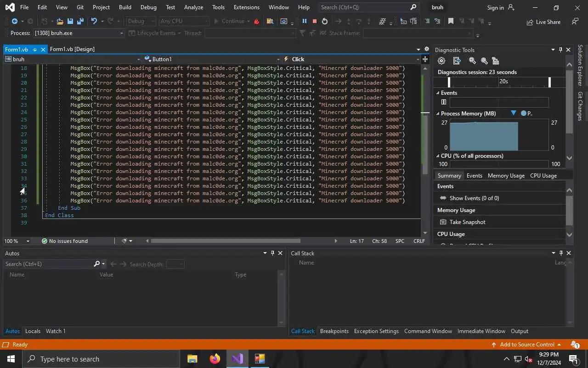
Task: Zoom out on the diagnostics timeline
Action: [484, 61]
